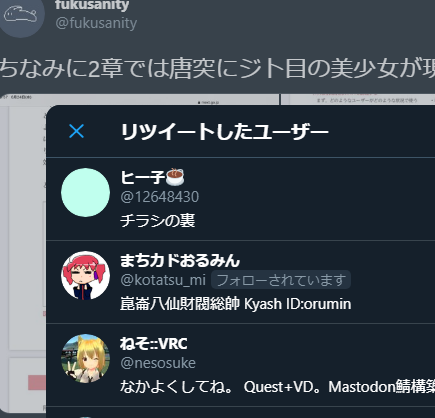435x418 pixels.
Task: Open まちカドおるみん's red-haired avatar
Action: click(85, 275)
